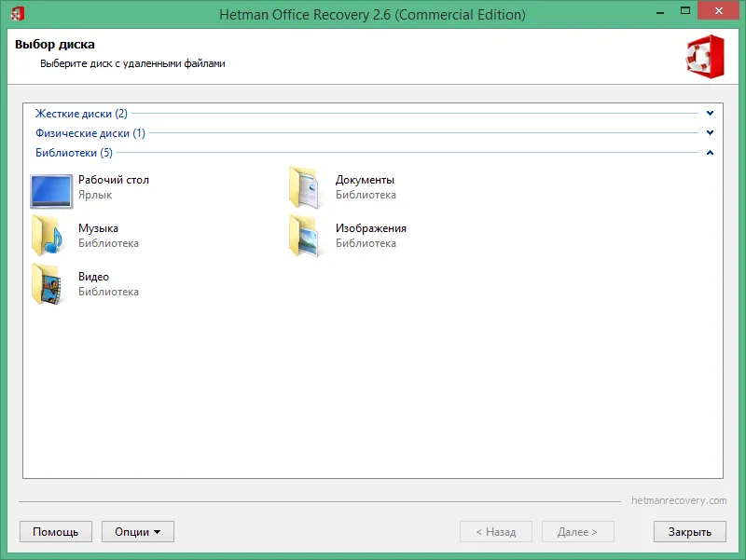Image resolution: width=746 pixels, height=560 pixels.
Task: Maximize the Hetman Office Recovery window
Action: (x=685, y=10)
